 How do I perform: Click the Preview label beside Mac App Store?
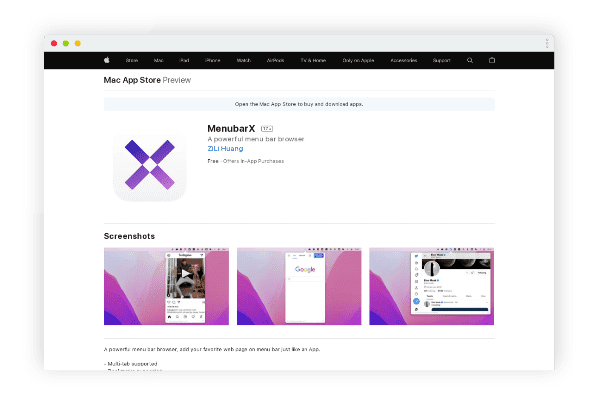177,80
